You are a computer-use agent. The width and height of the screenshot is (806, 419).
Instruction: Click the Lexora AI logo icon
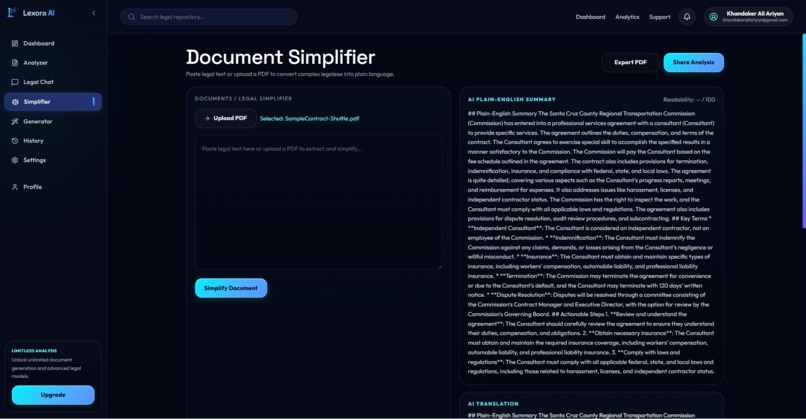click(x=11, y=13)
